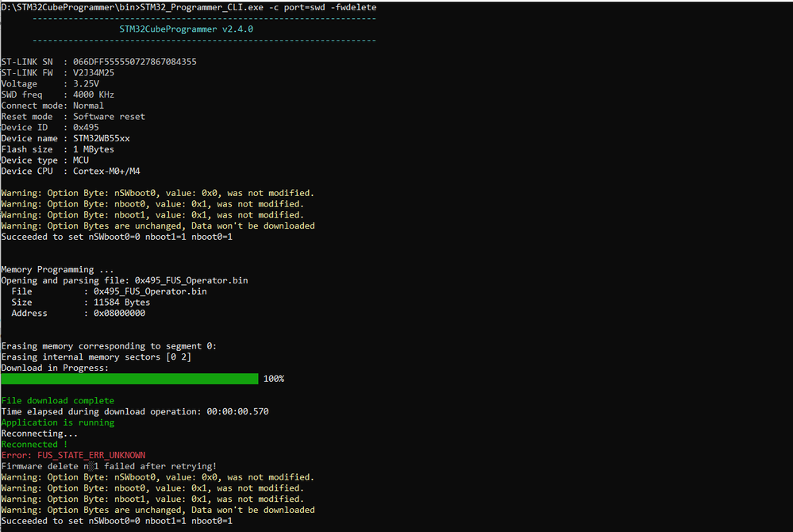Viewport: 793px width, 532px height.
Task: Click the Device ID 0x495 line
Action: click(50, 127)
